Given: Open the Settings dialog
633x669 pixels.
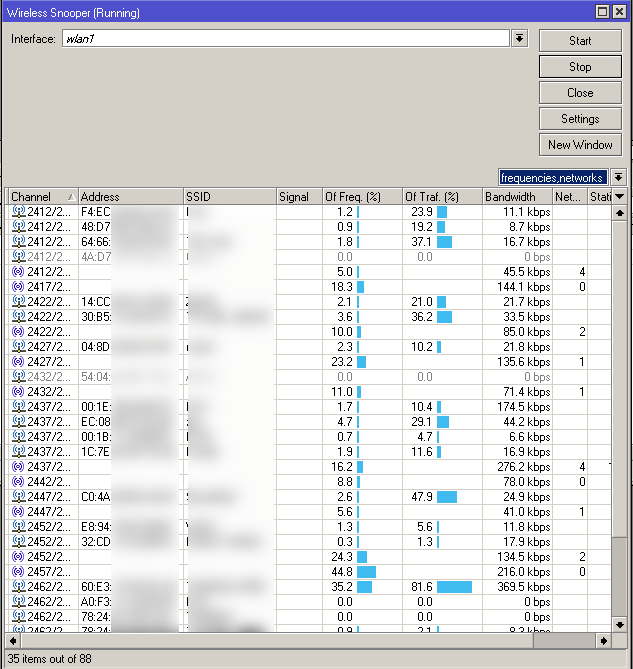Looking at the screenshot, I should (x=579, y=119).
